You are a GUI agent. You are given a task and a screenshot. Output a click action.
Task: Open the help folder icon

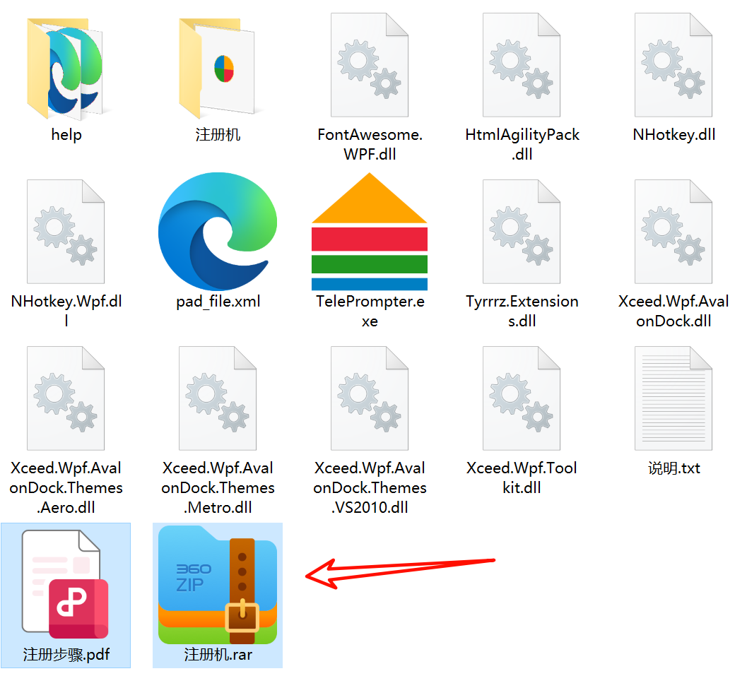(65, 68)
